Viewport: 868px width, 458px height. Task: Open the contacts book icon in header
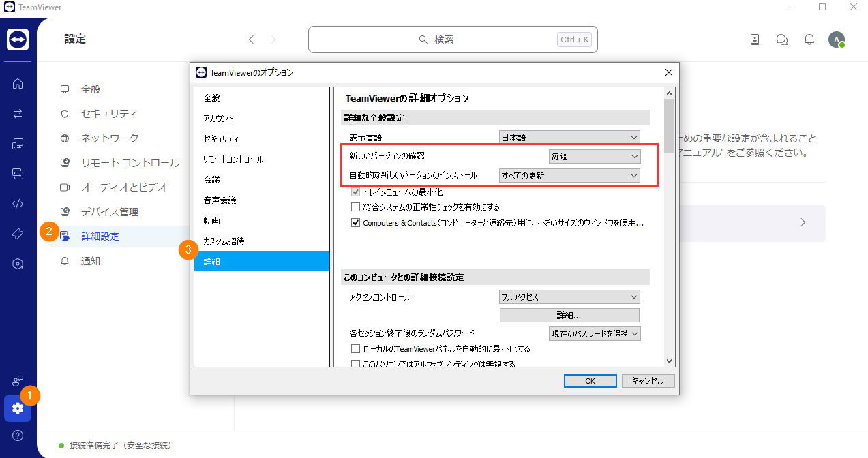pyautogui.click(x=755, y=40)
